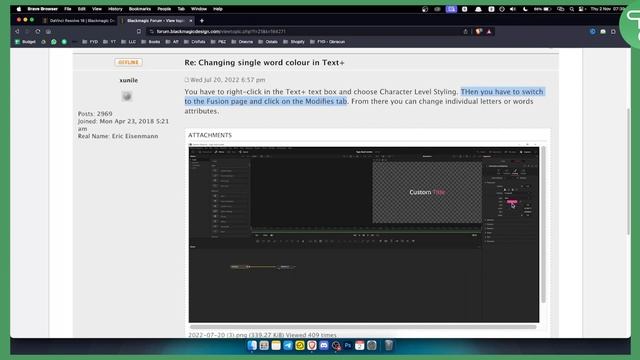Click the 'Real Name: Eric Eisenmann' text

(118, 136)
